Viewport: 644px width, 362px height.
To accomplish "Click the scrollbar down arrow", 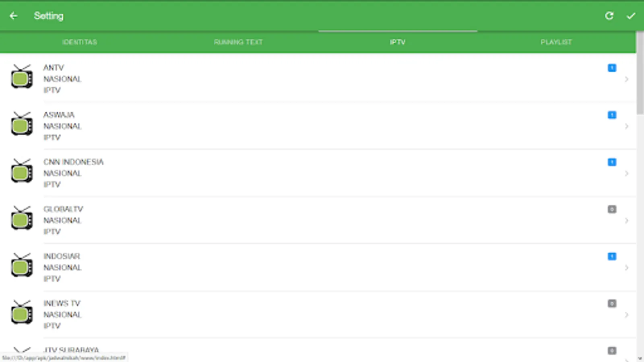I will coord(640,358).
